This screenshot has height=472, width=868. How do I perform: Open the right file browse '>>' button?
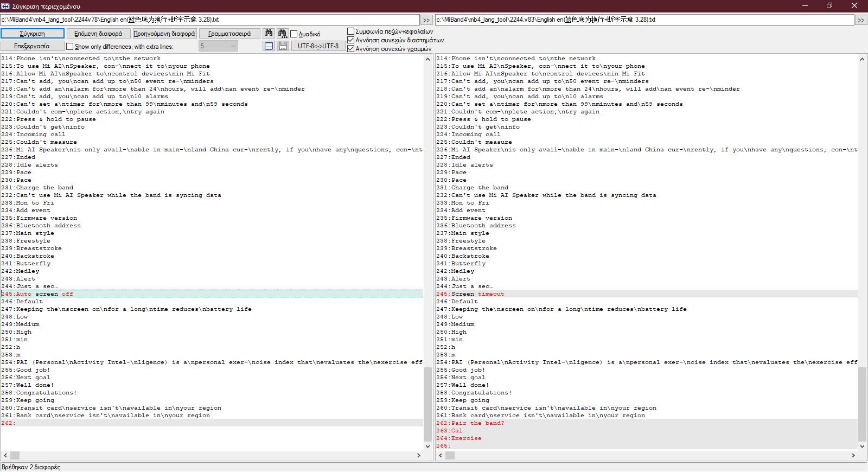pos(861,20)
